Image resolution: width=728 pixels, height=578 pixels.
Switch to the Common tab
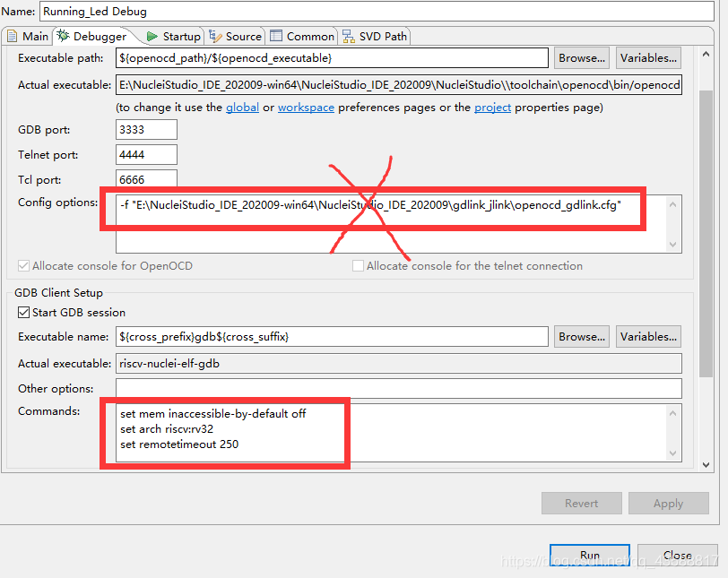coord(302,36)
